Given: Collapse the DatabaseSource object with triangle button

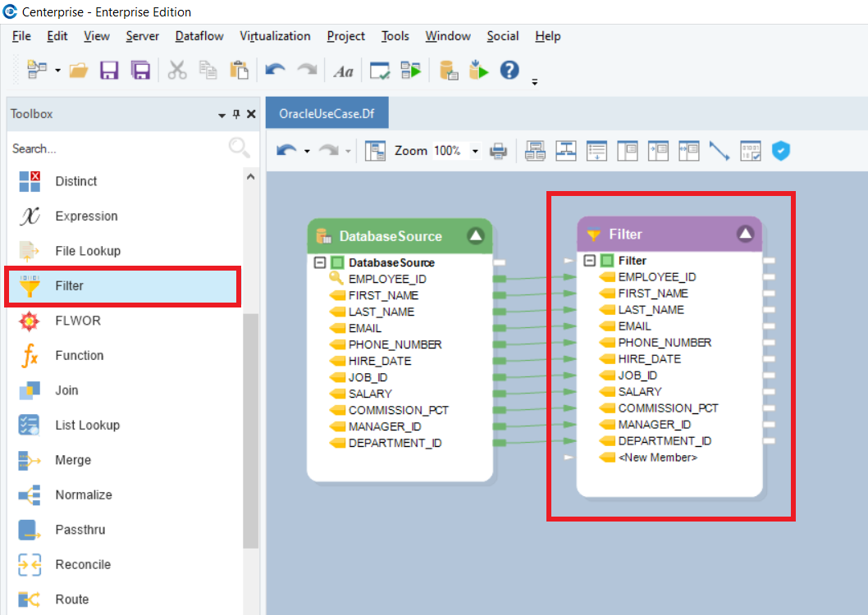Looking at the screenshot, I should [476, 236].
